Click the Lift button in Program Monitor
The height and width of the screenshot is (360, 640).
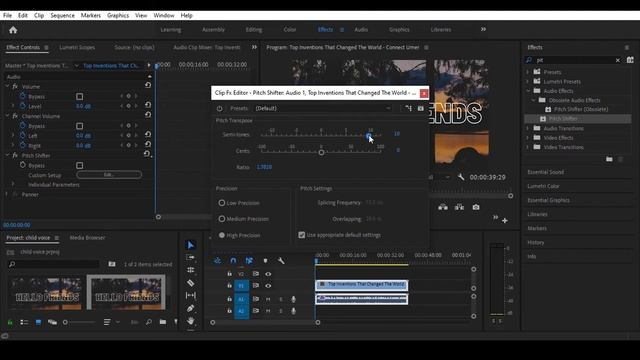click(x=443, y=207)
